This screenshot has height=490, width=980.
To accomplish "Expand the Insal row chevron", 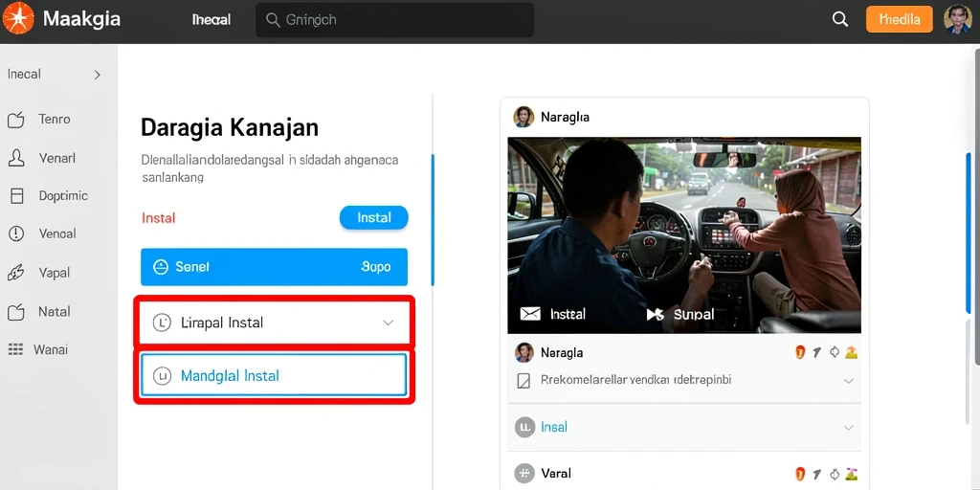I will click(x=848, y=428).
